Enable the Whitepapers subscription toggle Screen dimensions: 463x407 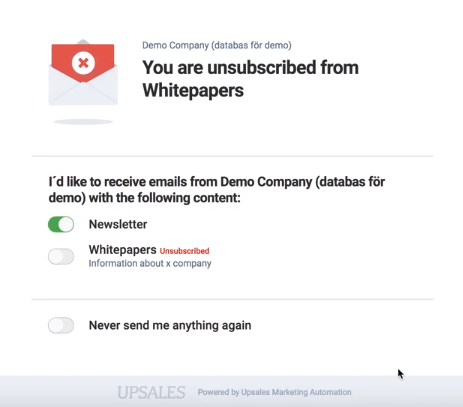61,257
